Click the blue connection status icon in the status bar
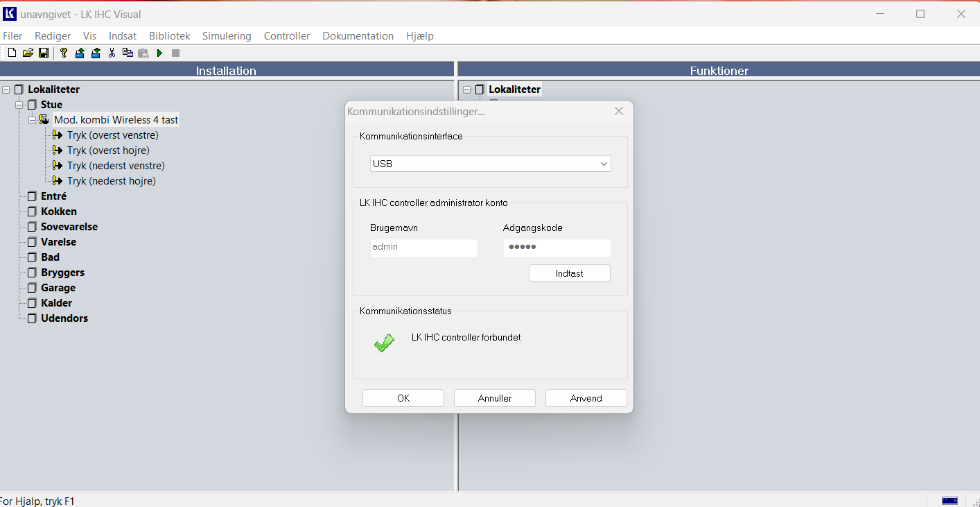Image resolution: width=980 pixels, height=507 pixels. [x=950, y=501]
